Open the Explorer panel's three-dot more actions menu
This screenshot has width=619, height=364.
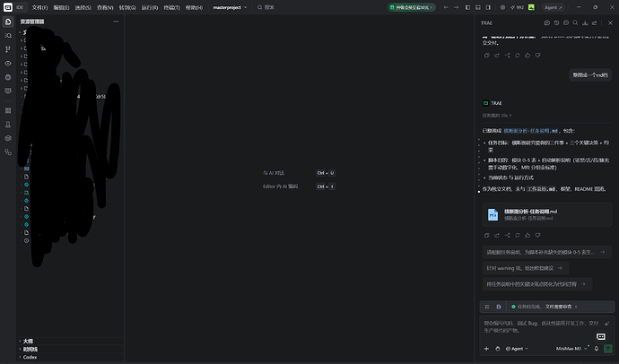(116, 22)
